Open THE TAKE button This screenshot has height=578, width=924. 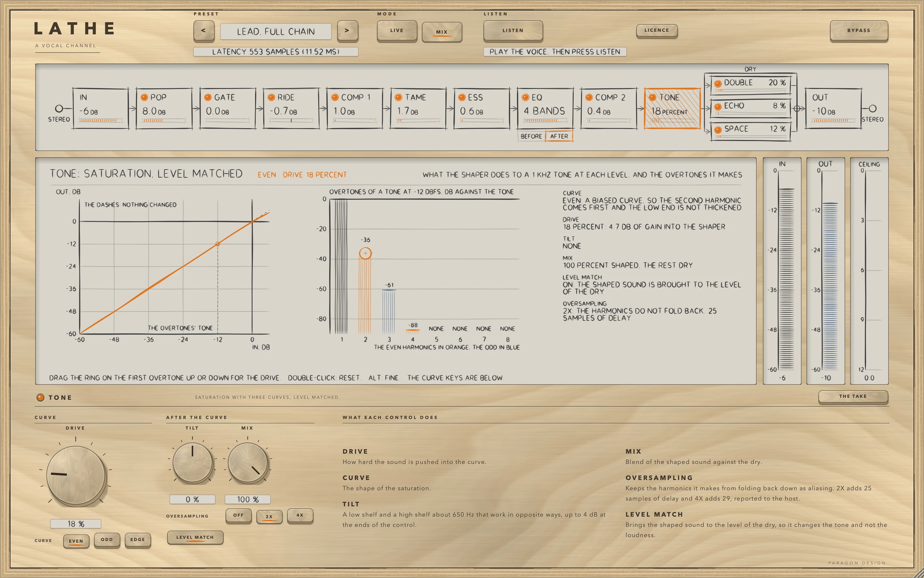(x=853, y=397)
